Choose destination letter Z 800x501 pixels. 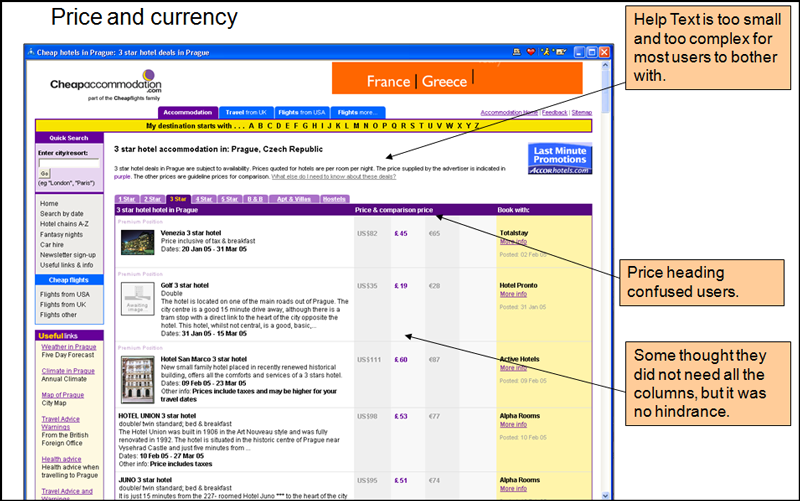tap(477, 126)
